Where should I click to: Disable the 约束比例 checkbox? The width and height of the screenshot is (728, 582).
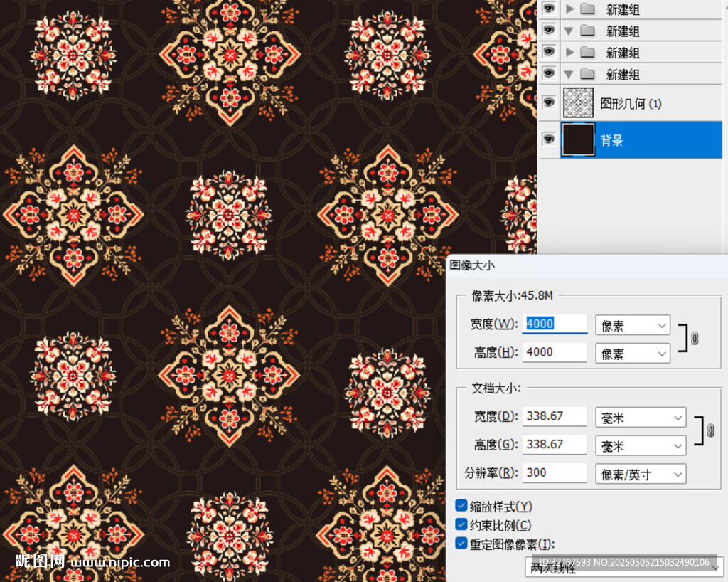click(x=461, y=525)
